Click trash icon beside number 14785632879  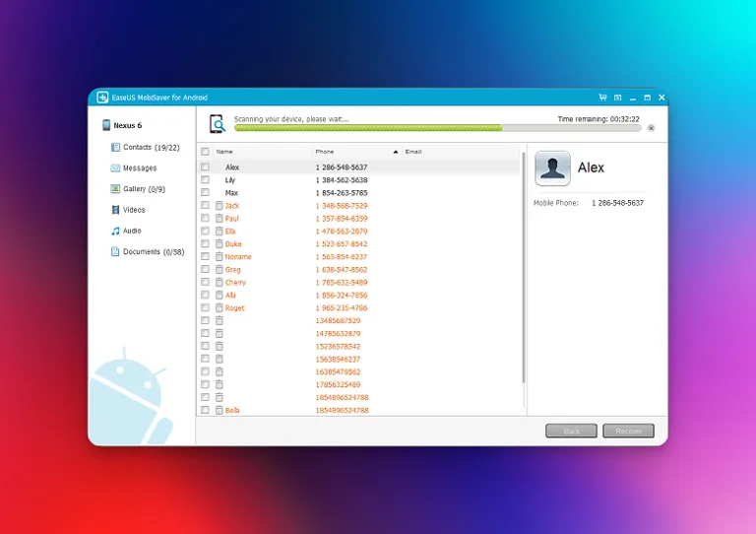pyautogui.click(x=219, y=333)
